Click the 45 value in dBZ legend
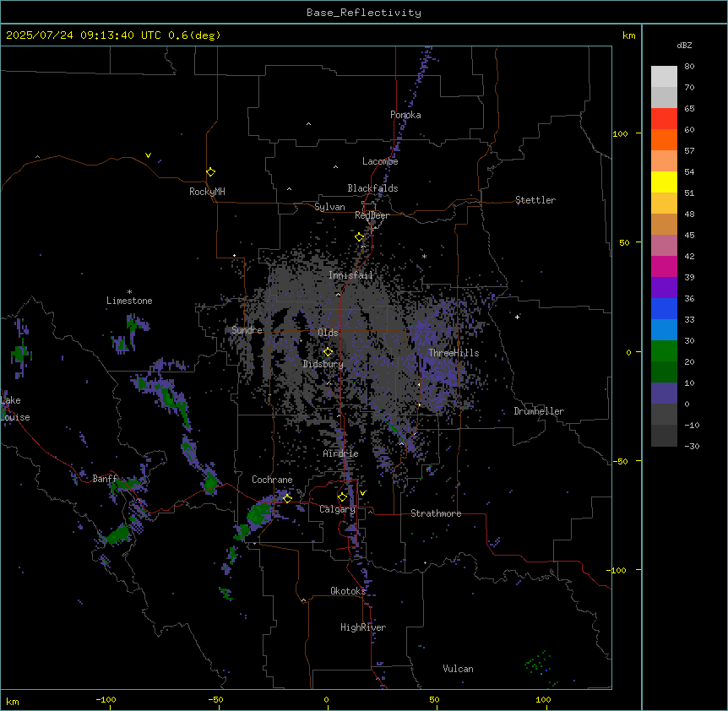 (x=689, y=236)
